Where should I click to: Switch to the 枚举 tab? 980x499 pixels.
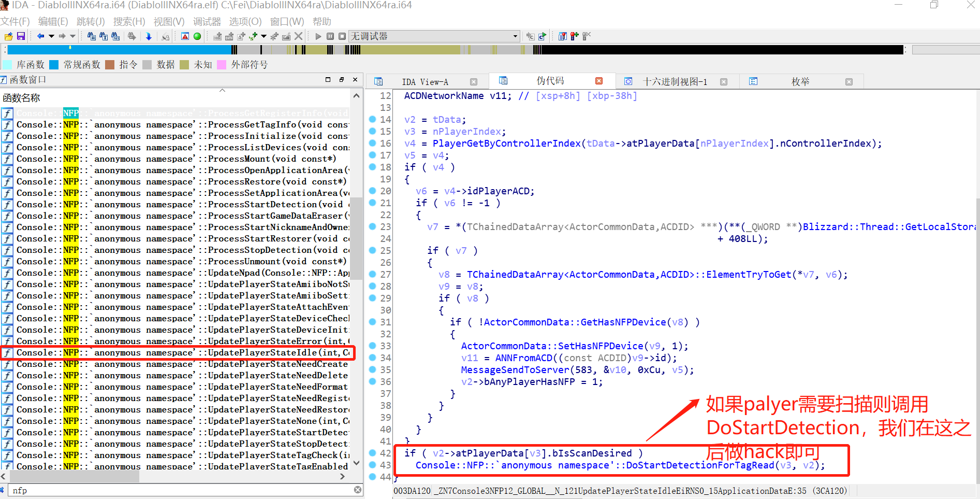click(800, 82)
